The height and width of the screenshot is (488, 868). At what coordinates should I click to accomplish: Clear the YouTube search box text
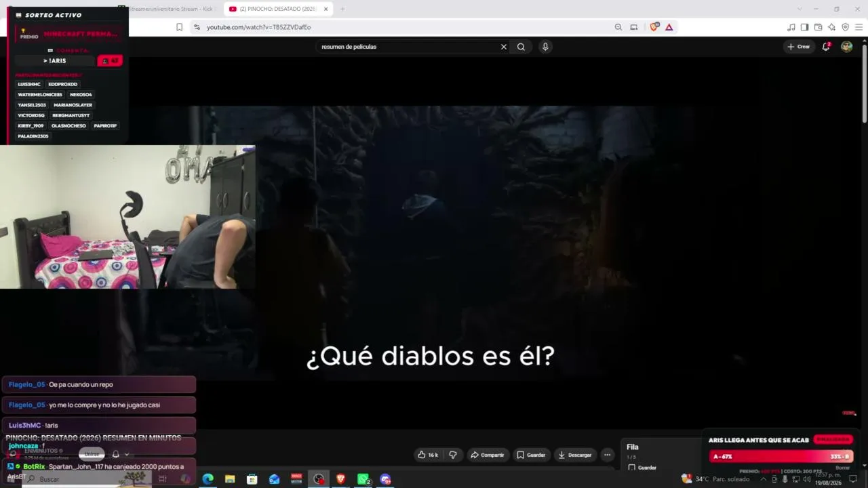click(504, 47)
